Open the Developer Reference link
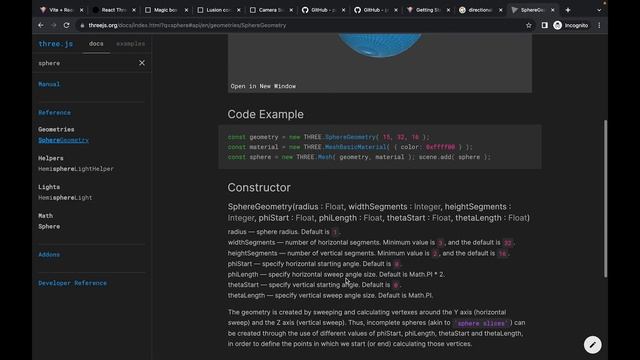This screenshot has width=640, height=360. [x=72, y=283]
